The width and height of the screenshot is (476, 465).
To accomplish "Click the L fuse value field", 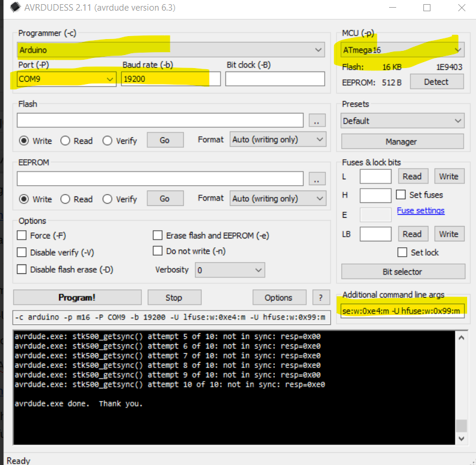I will click(375, 176).
